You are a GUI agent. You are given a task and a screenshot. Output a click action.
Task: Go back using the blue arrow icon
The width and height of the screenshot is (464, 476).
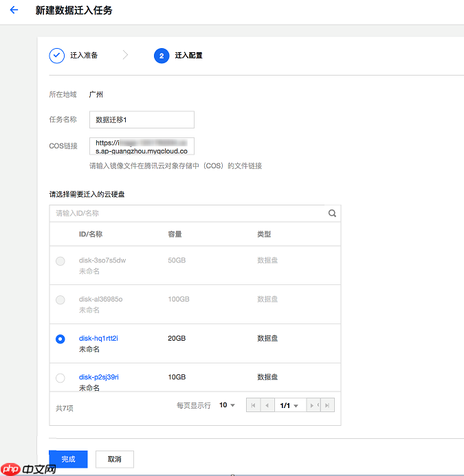pyautogui.click(x=14, y=10)
